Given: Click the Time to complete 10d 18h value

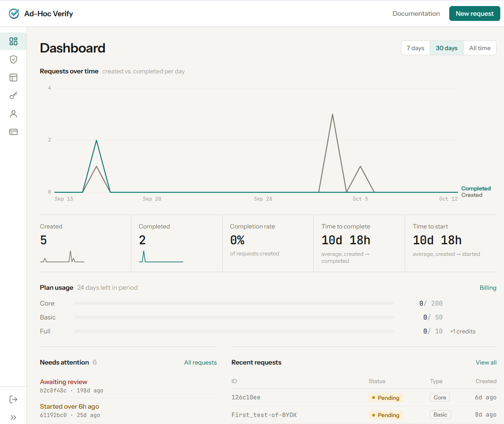Looking at the screenshot, I should pyautogui.click(x=346, y=240).
